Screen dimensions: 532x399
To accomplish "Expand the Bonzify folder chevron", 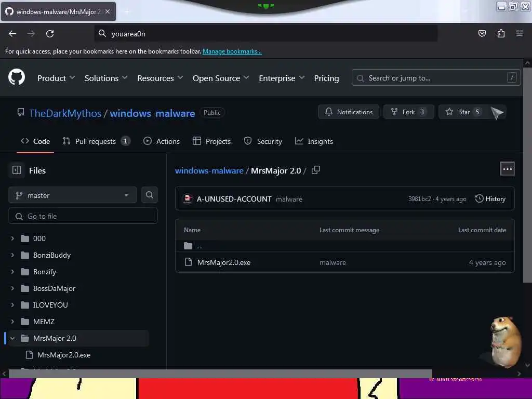I will [12, 272].
